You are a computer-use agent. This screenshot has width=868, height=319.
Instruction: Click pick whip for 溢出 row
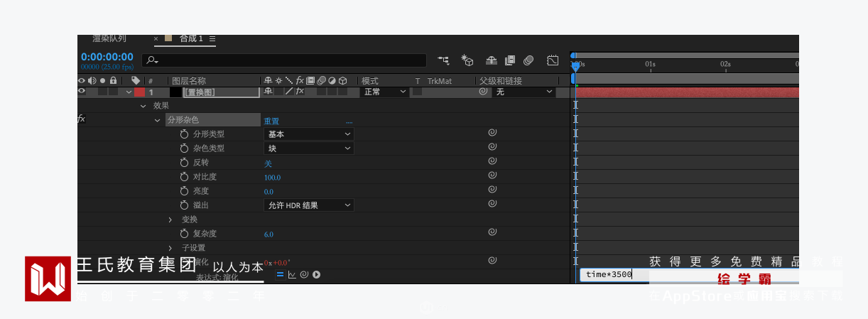point(492,204)
